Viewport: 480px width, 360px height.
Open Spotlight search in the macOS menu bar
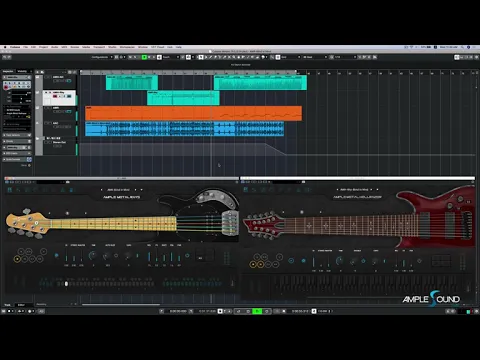[x=462, y=47]
